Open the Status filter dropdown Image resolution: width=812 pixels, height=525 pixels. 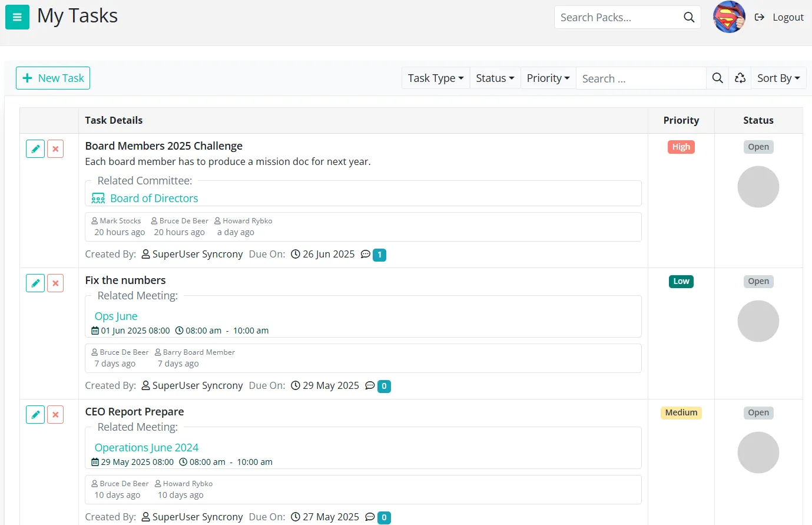click(495, 78)
